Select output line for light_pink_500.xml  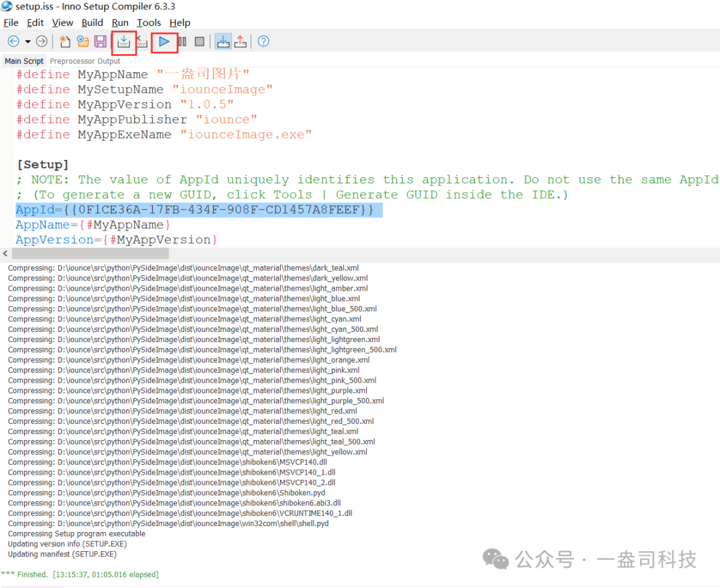(x=192, y=381)
